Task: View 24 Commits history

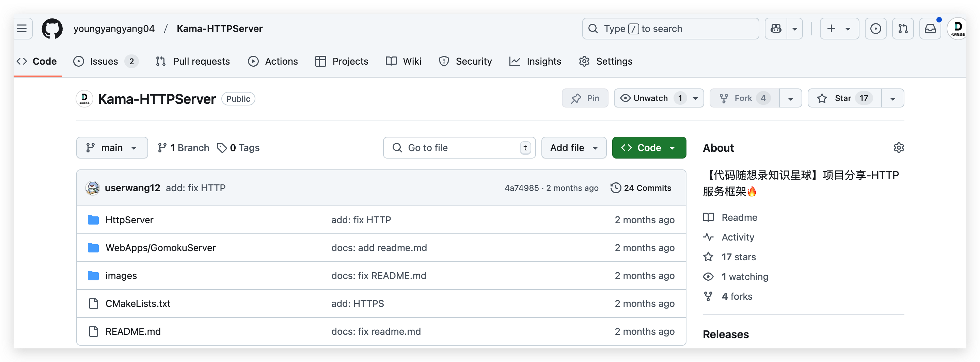Action: (x=641, y=188)
